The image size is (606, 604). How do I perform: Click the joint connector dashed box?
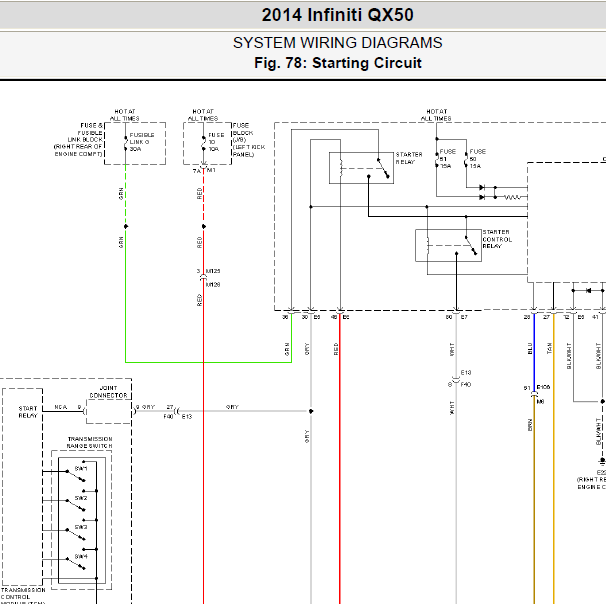click(x=109, y=412)
